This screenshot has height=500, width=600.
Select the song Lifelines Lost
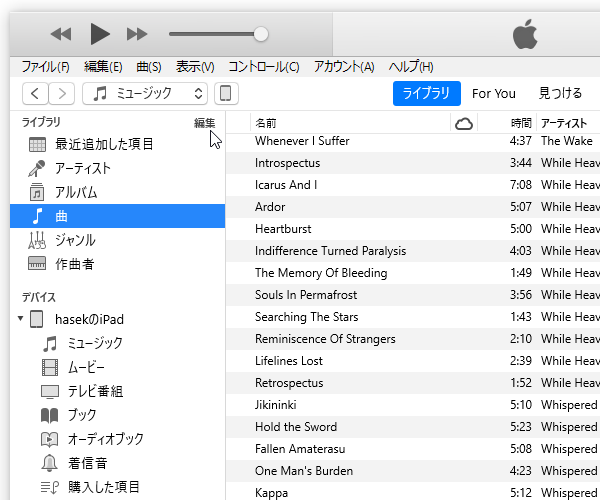[x=289, y=361]
